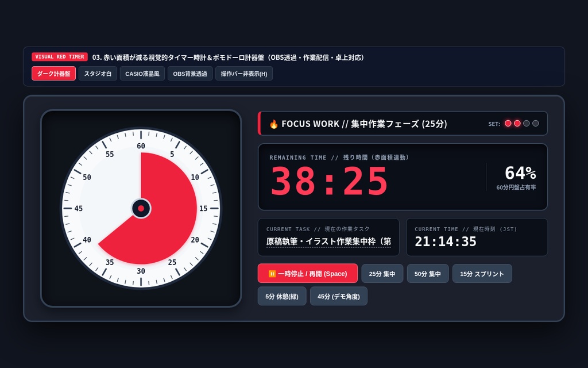Click the VISUAL RED TIMER badge
This screenshot has width=588, height=368.
[60, 57]
